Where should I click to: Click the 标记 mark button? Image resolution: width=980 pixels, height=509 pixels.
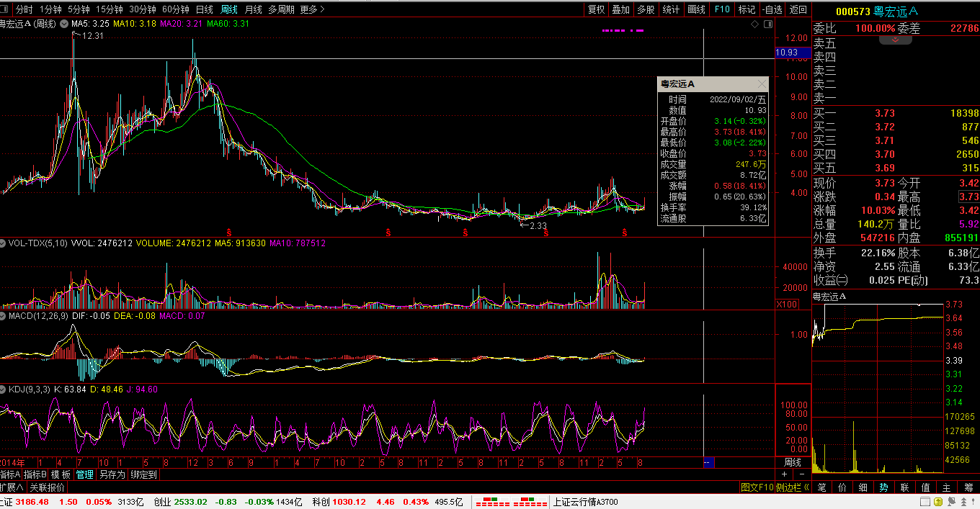point(747,9)
